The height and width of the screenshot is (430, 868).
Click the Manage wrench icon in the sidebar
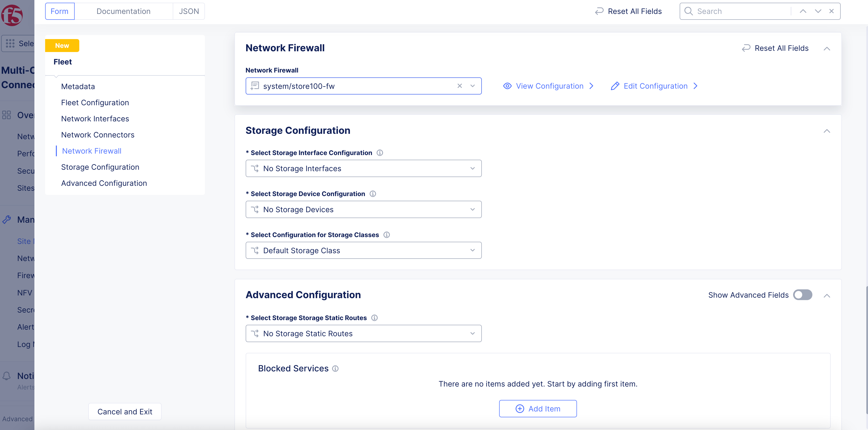7,219
